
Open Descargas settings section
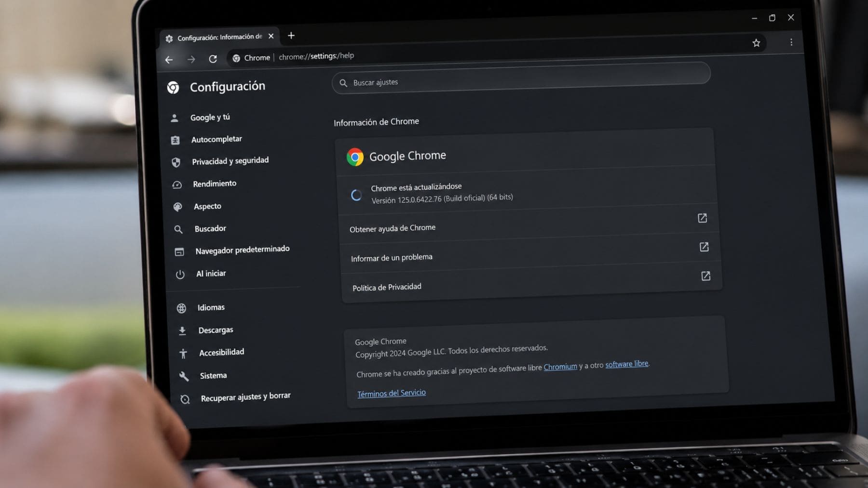[x=216, y=330]
